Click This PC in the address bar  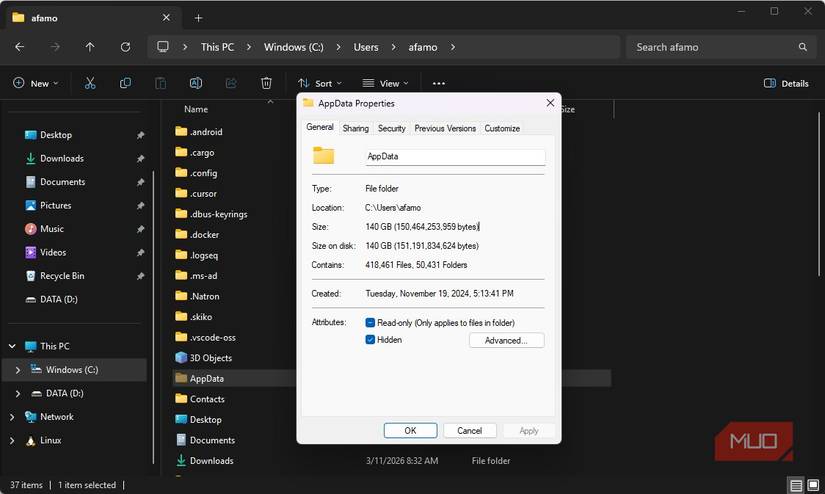tap(217, 47)
